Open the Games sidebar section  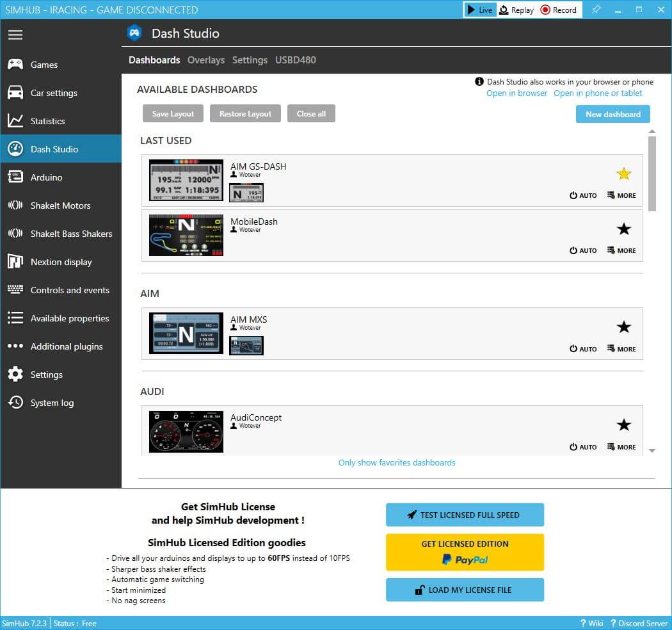click(x=44, y=65)
